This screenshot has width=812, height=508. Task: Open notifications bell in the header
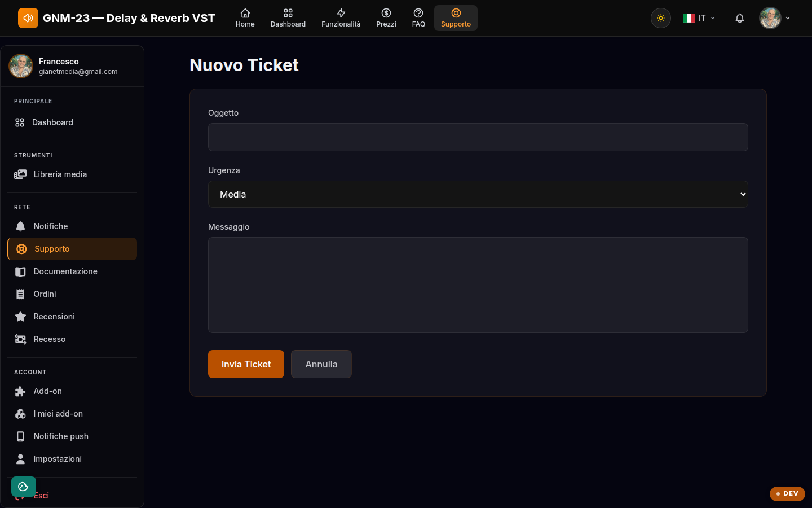(x=740, y=18)
